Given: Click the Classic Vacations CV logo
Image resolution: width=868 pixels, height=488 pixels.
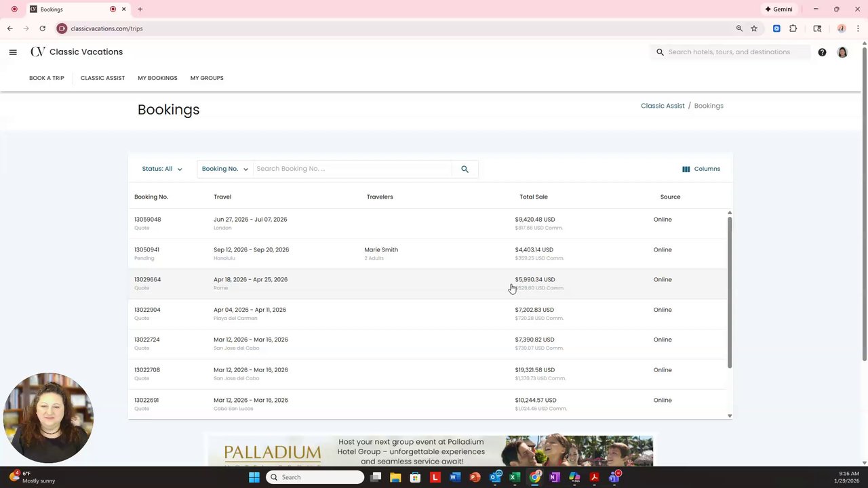Looking at the screenshot, I should point(77,52).
